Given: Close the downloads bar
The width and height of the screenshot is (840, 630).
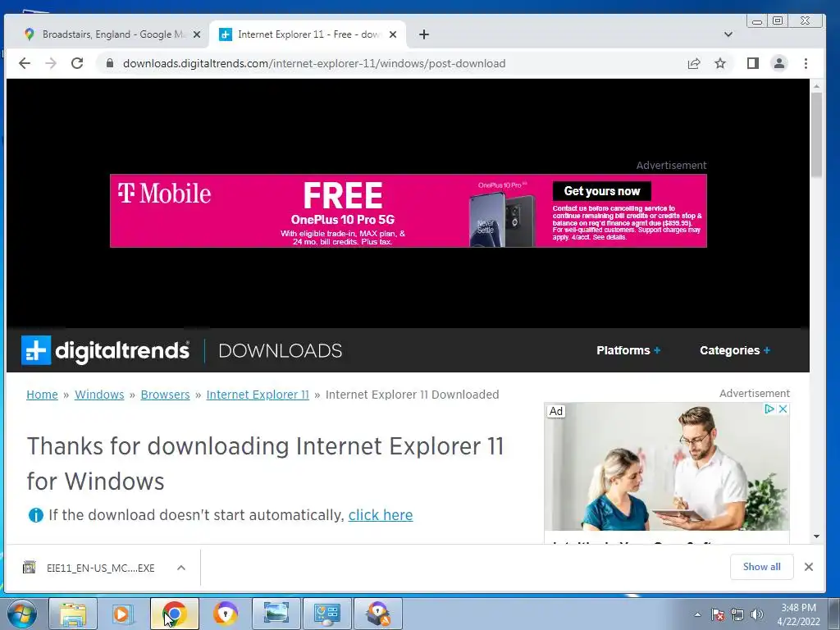Looking at the screenshot, I should (x=809, y=567).
